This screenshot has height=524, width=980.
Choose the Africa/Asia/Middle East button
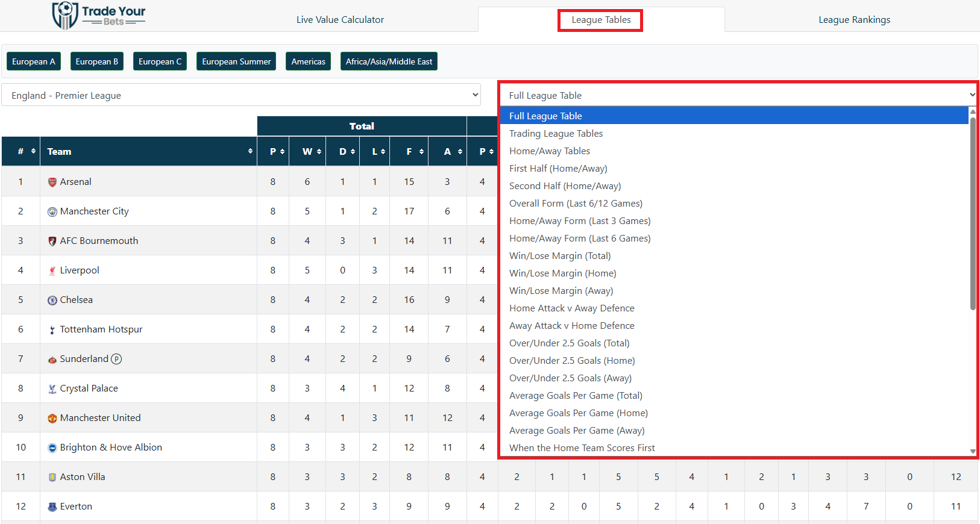click(x=389, y=61)
